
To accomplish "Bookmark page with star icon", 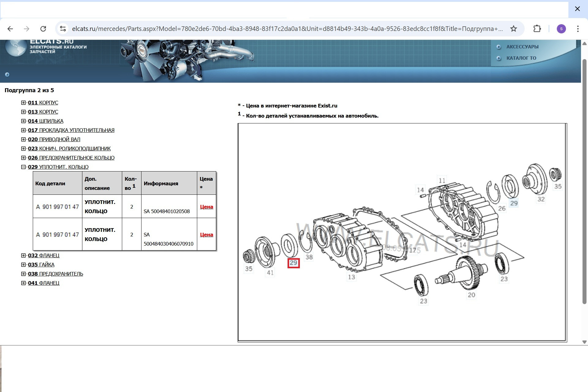I will click(514, 29).
